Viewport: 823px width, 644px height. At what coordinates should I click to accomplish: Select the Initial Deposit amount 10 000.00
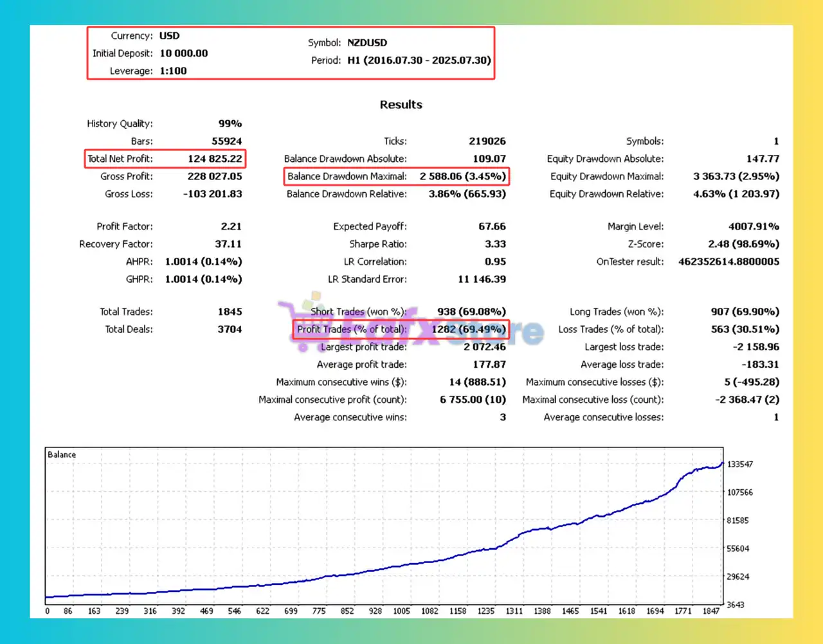click(183, 53)
